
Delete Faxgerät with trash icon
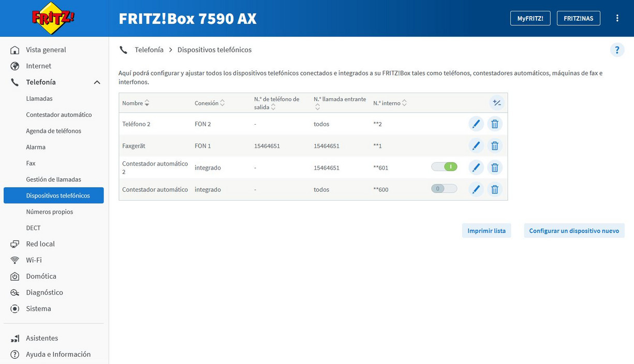[x=495, y=146]
